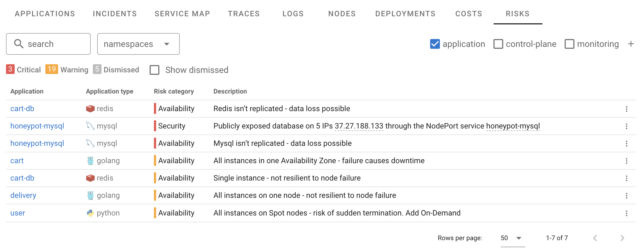Viewport: 644px width, 251px height.
Task: Open the namespaces dropdown
Action: coord(138,44)
